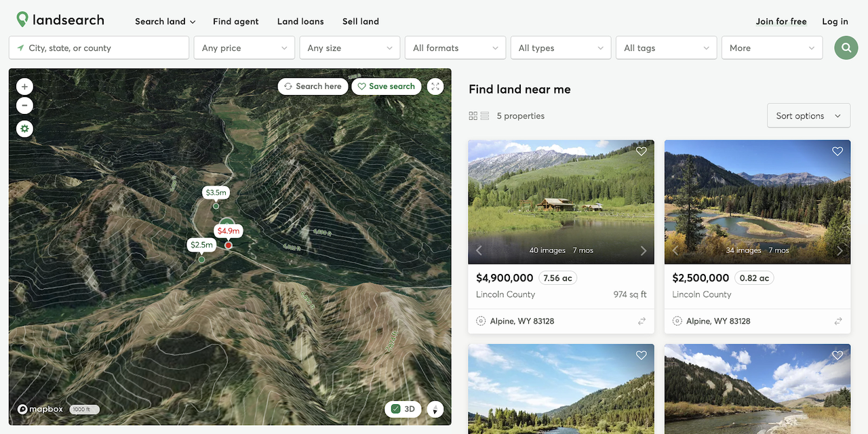Zoom out the map with minus button
This screenshot has width=868, height=434.
click(x=24, y=105)
